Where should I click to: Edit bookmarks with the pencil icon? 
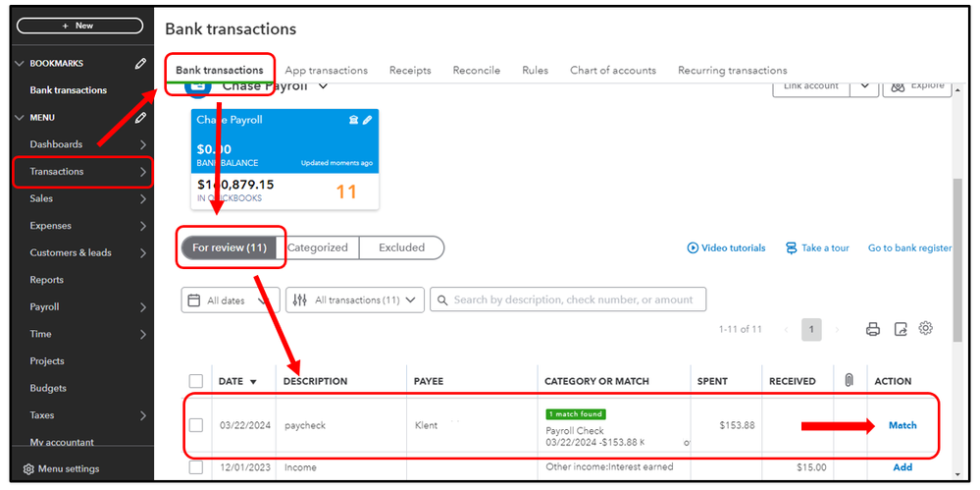(x=140, y=63)
